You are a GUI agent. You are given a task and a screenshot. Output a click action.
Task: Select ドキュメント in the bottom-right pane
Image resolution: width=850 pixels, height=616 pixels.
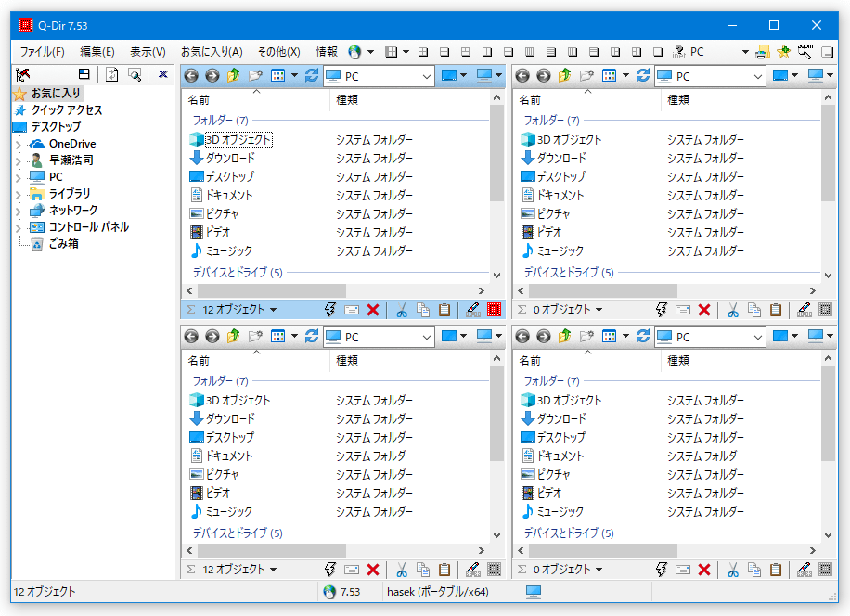point(560,456)
